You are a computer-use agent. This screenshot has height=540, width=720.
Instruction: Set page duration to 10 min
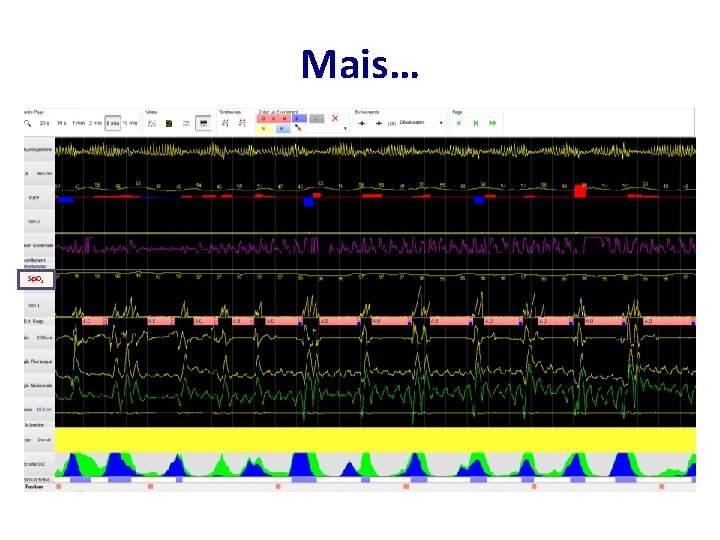(x=130, y=123)
